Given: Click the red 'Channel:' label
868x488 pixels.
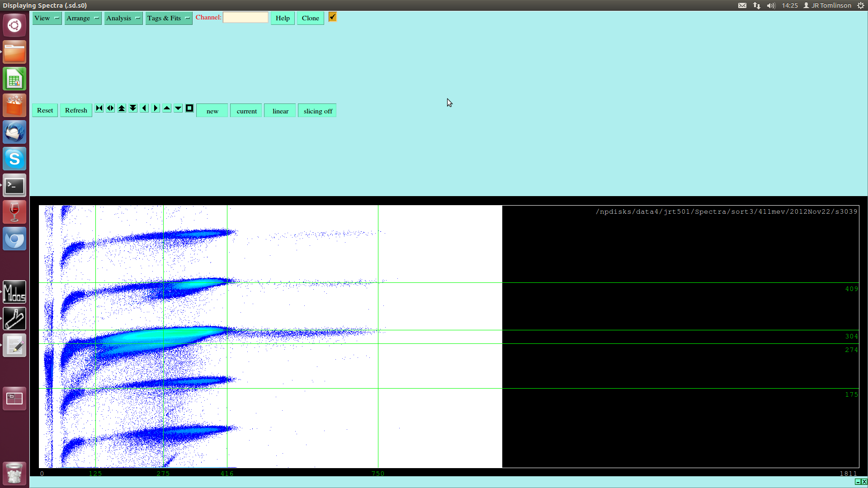Looking at the screenshot, I should pos(208,17).
